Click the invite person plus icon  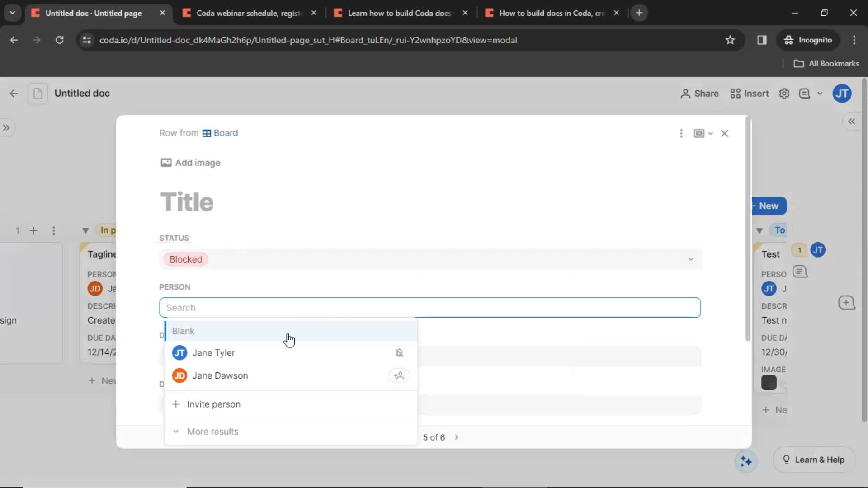point(176,404)
